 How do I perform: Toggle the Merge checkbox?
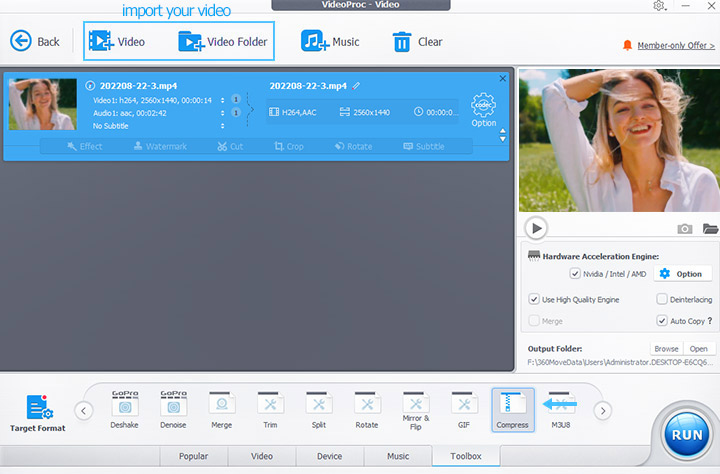click(x=534, y=321)
